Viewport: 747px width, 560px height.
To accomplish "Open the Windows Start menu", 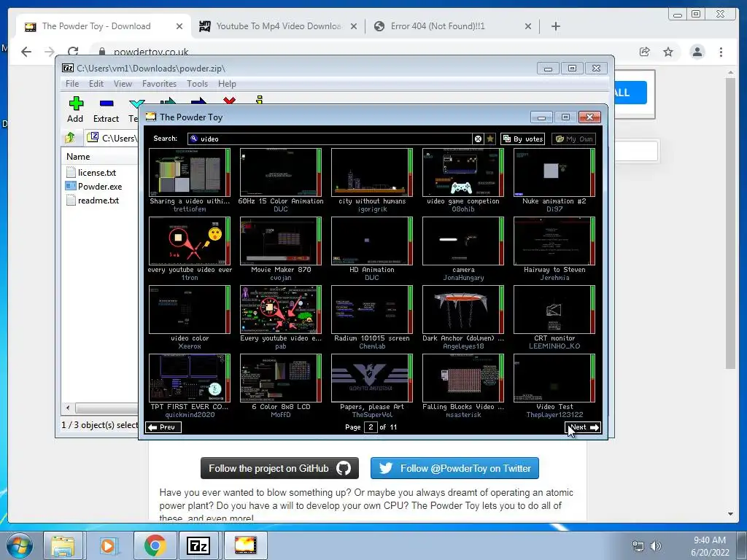I will coord(20,545).
